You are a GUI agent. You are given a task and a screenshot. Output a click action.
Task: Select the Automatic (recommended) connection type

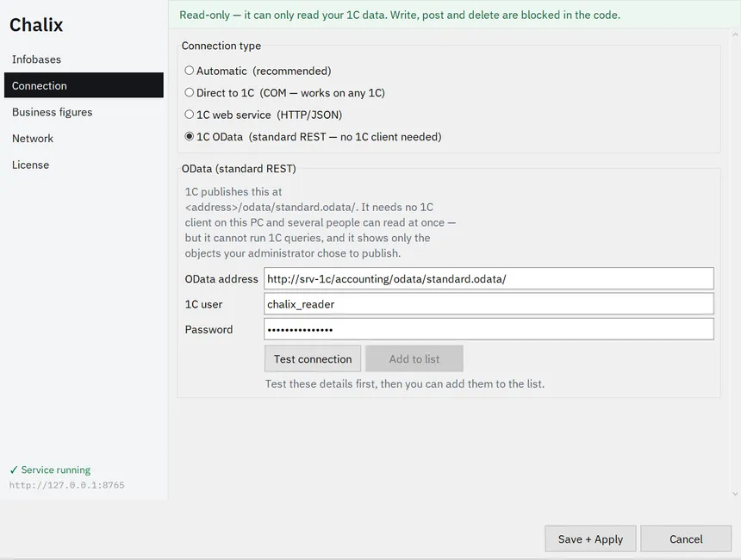pyautogui.click(x=189, y=71)
